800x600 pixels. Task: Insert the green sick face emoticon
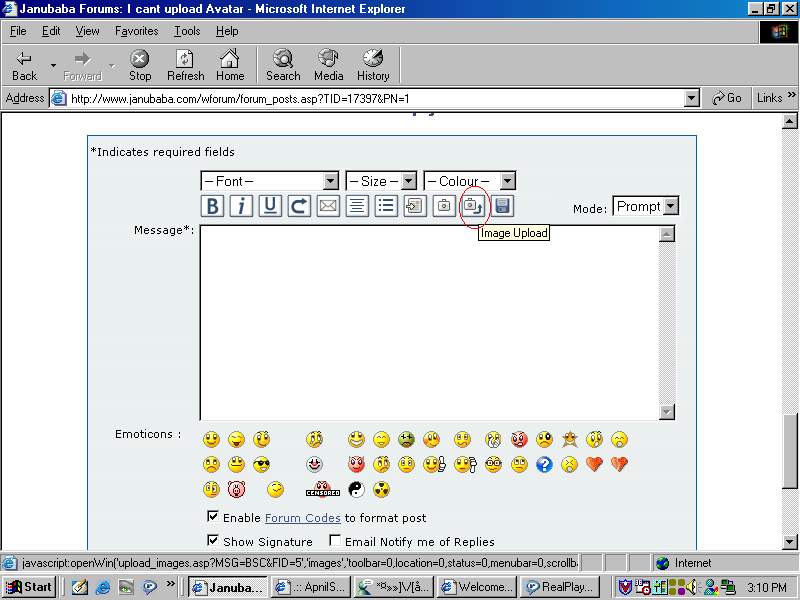(407, 439)
